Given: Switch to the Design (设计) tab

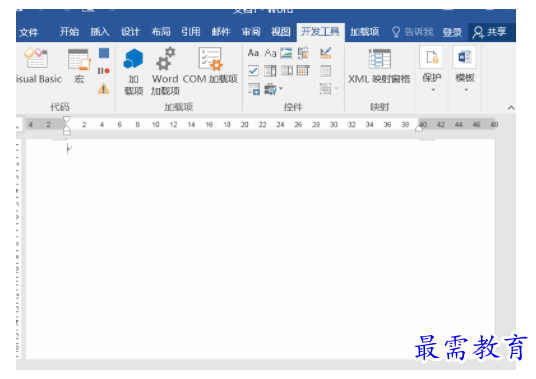Looking at the screenshot, I should (130, 32).
